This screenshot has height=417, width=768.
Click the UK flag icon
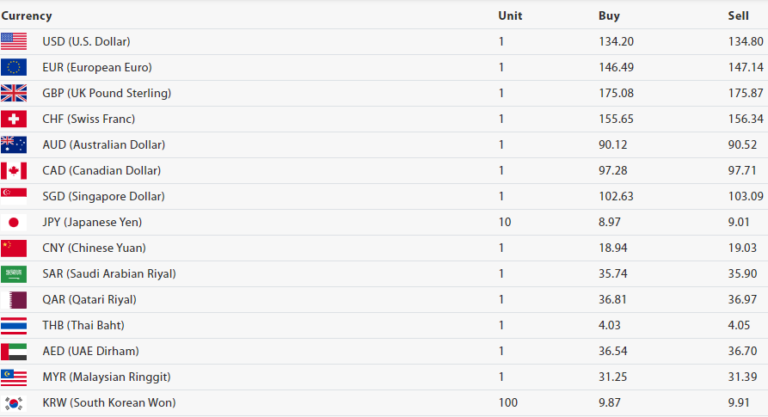click(x=14, y=93)
